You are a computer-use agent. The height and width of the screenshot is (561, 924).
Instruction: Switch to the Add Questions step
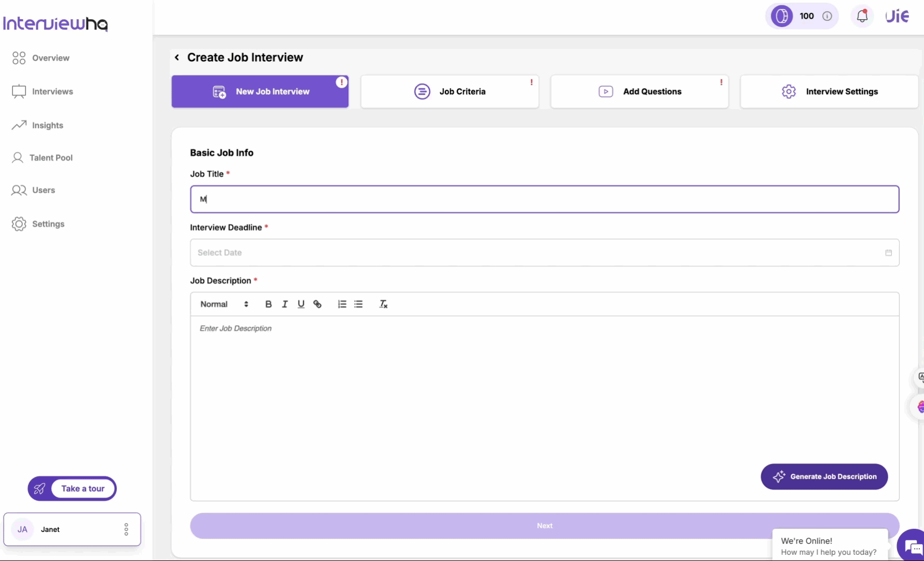[x=640, y=91]
